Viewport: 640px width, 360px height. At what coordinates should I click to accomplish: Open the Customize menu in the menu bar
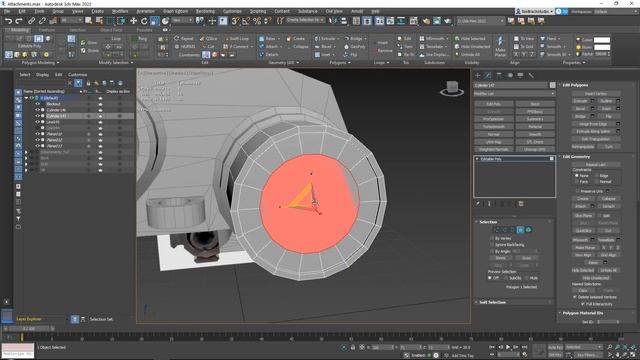231,11
